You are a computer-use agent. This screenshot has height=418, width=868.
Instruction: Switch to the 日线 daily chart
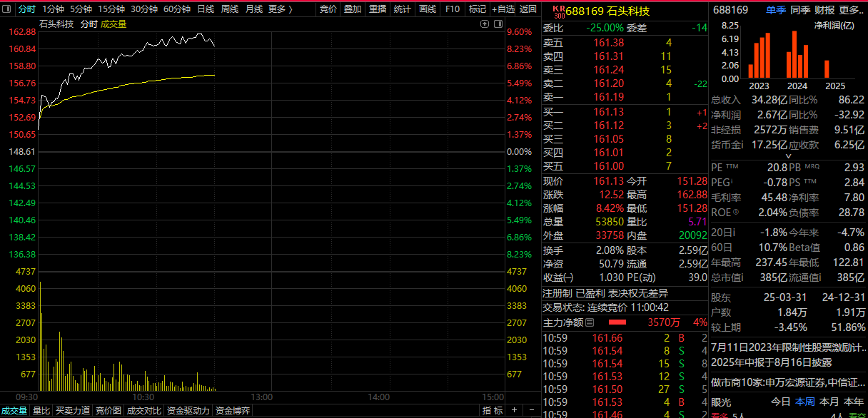pyautogui.click(x=206, y=9)
